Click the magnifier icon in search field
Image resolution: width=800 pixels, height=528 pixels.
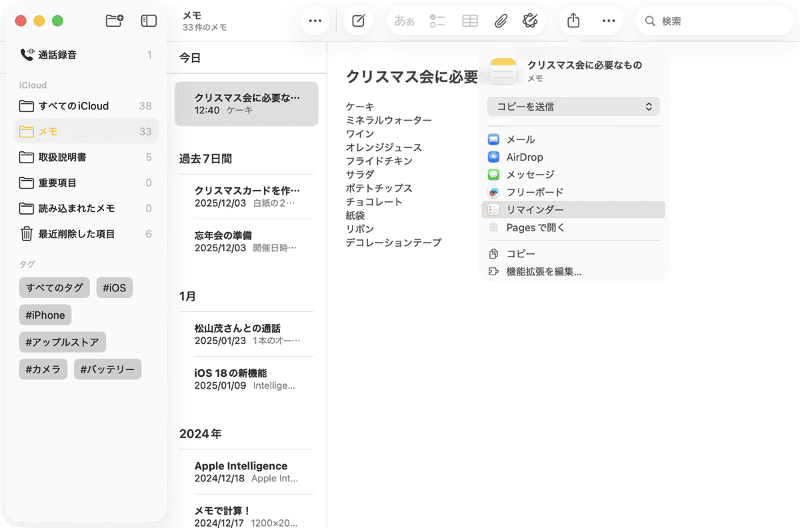point(649,21)
